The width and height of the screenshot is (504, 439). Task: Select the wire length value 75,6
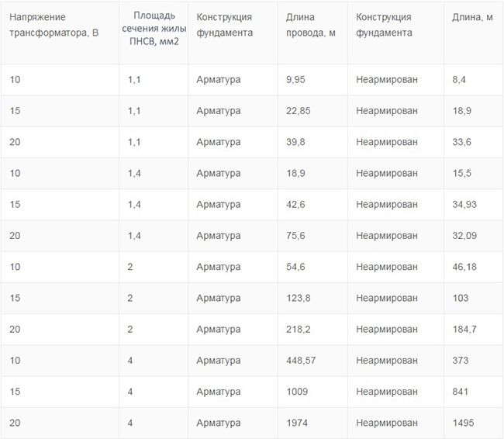[x=296, y=236]
